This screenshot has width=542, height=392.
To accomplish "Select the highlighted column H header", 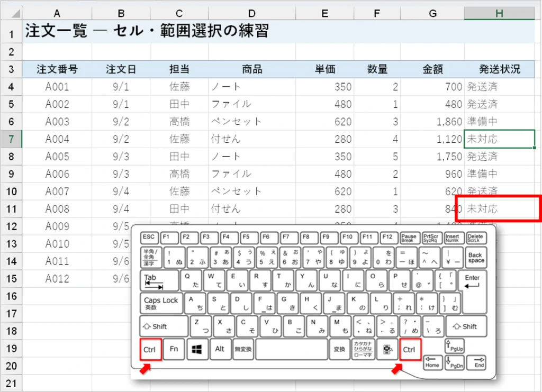I will click(x=500, y=13).
